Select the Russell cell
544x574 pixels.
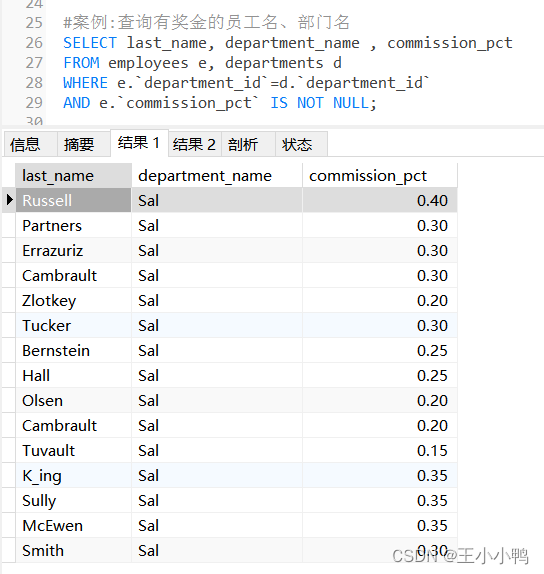point(73,200)
